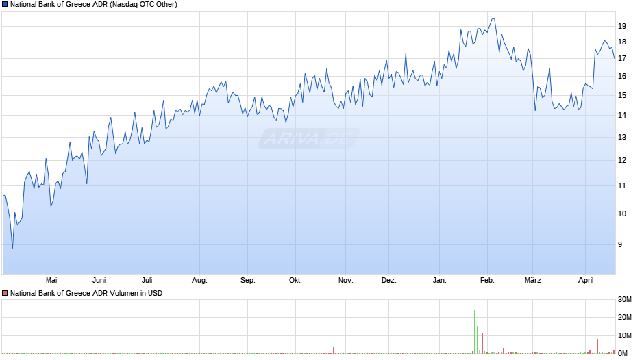The height and width of the screenshot is (360, 644).
Task: Click the price axis value 19
Action: [x=622, y=26]
